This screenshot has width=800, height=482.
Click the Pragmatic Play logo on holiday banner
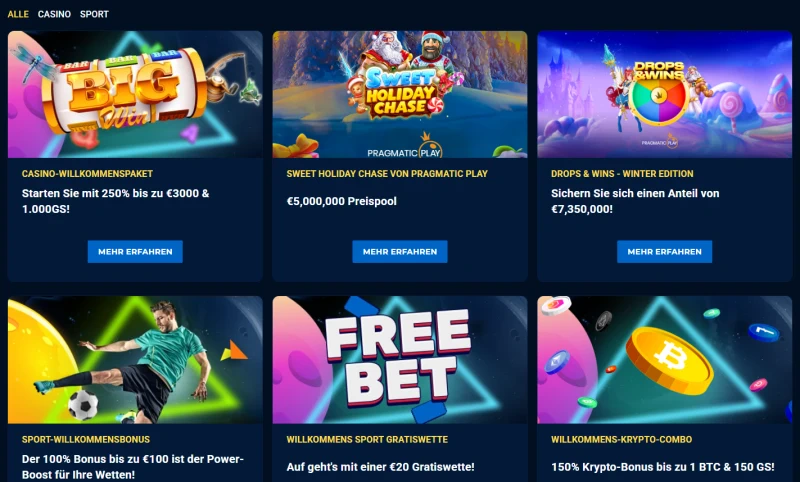[405, 148]
